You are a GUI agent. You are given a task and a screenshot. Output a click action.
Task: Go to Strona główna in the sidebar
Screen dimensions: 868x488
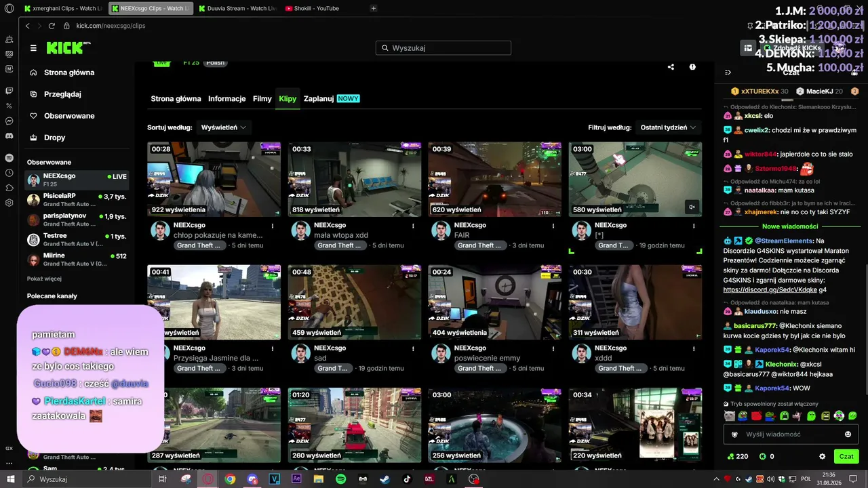pyautogui.click(x=69, y=73)
